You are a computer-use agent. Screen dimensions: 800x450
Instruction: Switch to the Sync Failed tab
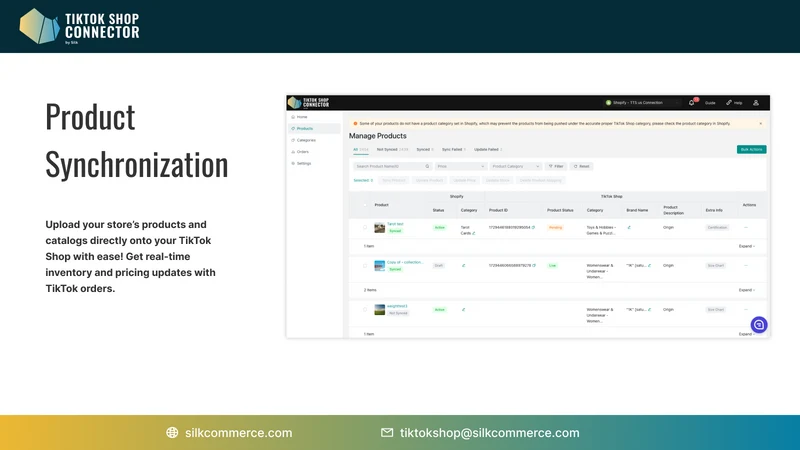[454, 149]
